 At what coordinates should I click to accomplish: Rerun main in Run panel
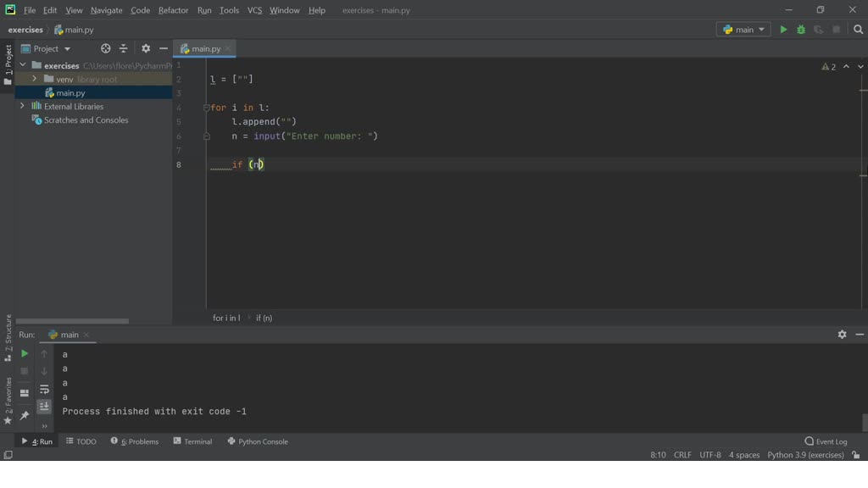[25, 353]
